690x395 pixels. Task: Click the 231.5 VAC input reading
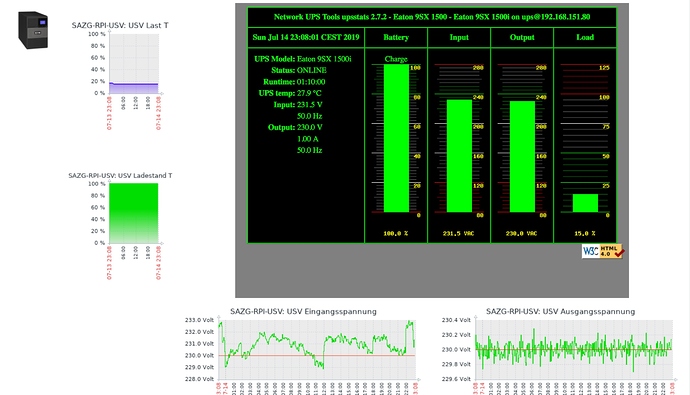point(458,234)
